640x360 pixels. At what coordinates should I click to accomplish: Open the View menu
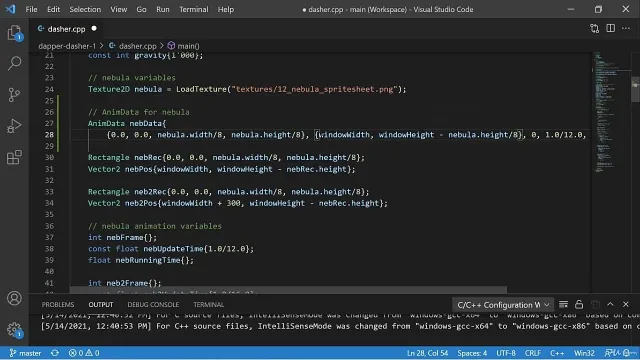(119, 9)
